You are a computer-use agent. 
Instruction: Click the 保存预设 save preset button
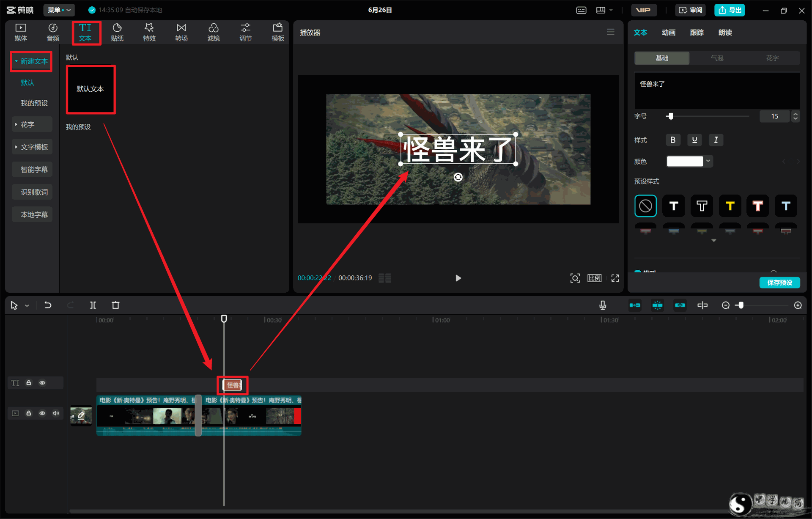coord(779,283)
